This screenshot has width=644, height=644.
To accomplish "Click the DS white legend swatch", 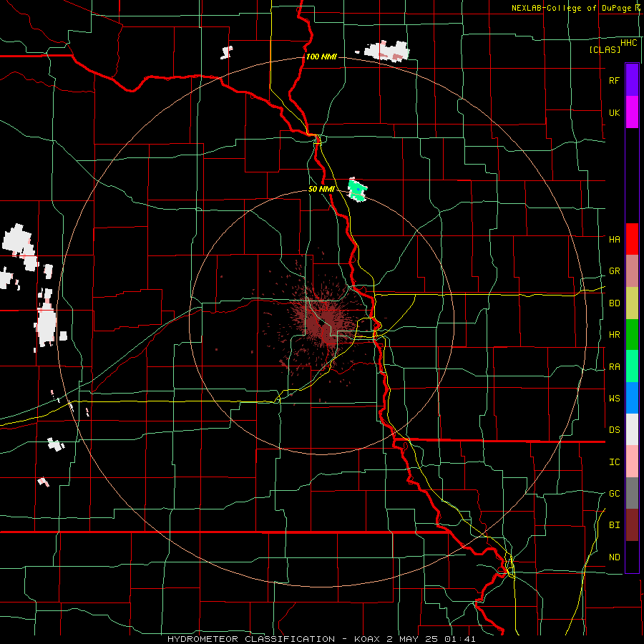I will 632,429.
